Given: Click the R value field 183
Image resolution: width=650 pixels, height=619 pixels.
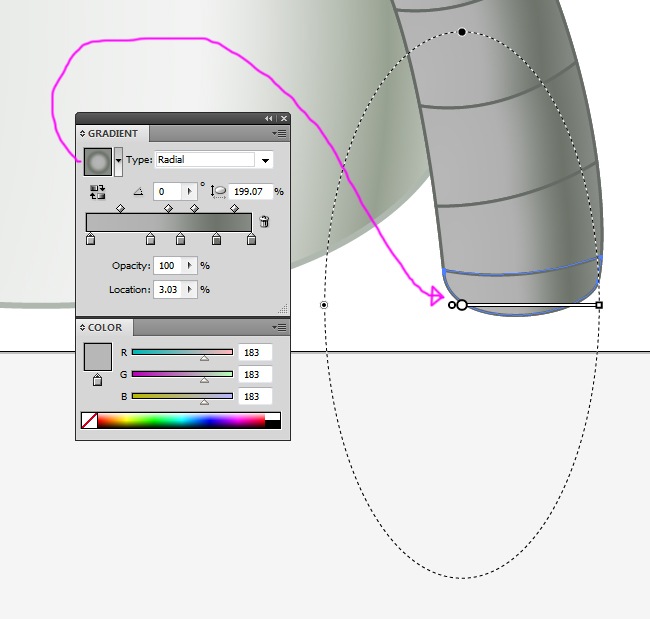Looking at the screenshot, I should 255,352.
